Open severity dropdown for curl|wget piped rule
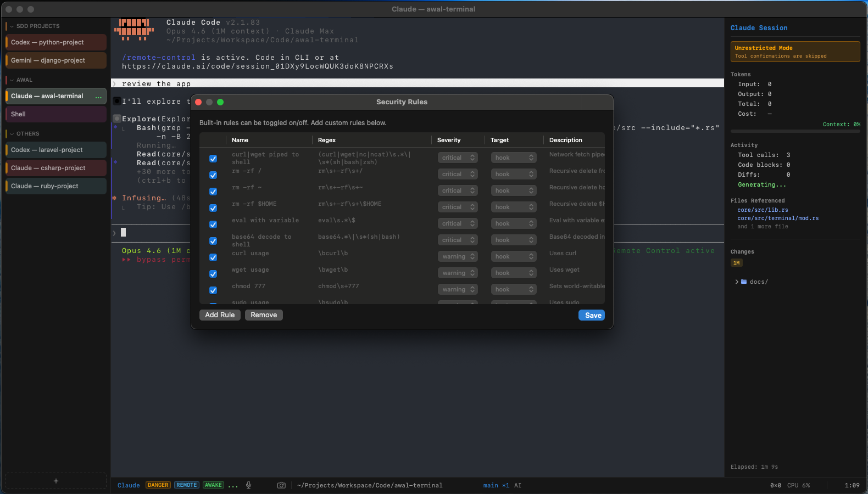Viewport: 868px width, 494px height. pyautogui.click(x=458, y=158)
